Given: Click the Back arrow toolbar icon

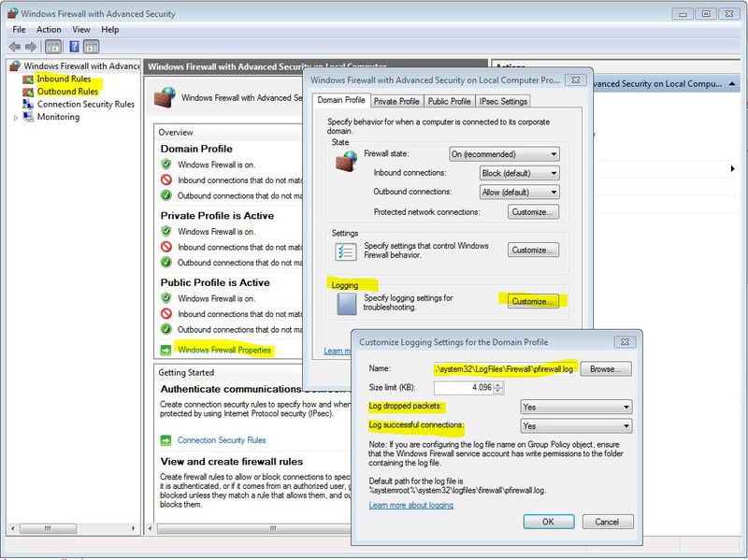Looking at the screenshot, I should [x=15, y=47].
